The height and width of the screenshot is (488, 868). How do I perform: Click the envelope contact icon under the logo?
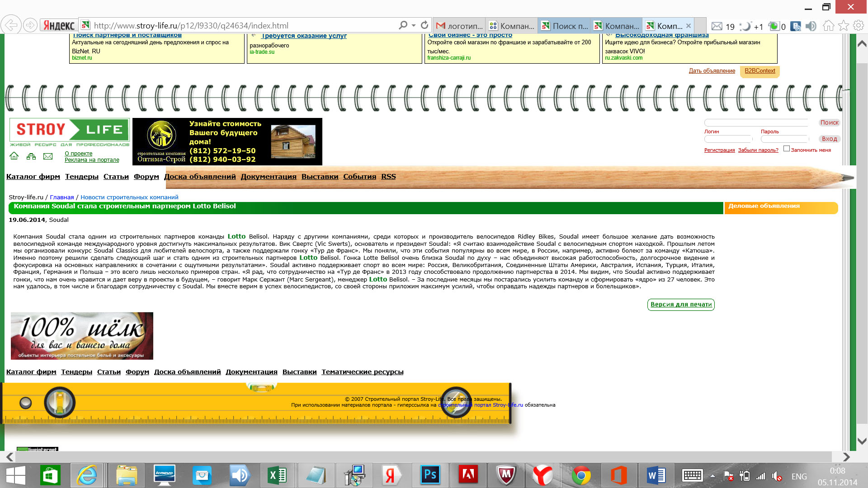tap(48, 156)
